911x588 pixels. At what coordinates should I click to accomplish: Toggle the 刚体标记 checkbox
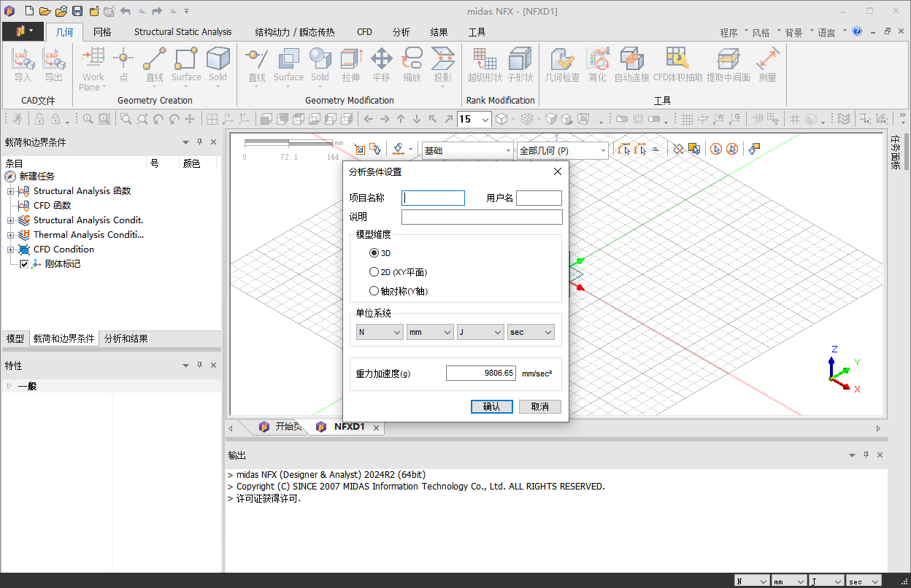click(24, 264)
